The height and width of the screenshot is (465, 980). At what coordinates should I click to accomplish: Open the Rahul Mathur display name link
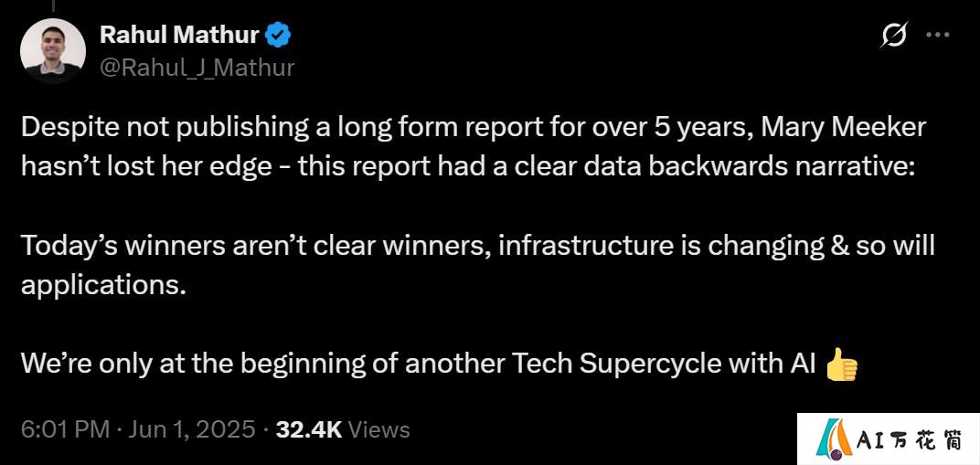coord(179,36)
